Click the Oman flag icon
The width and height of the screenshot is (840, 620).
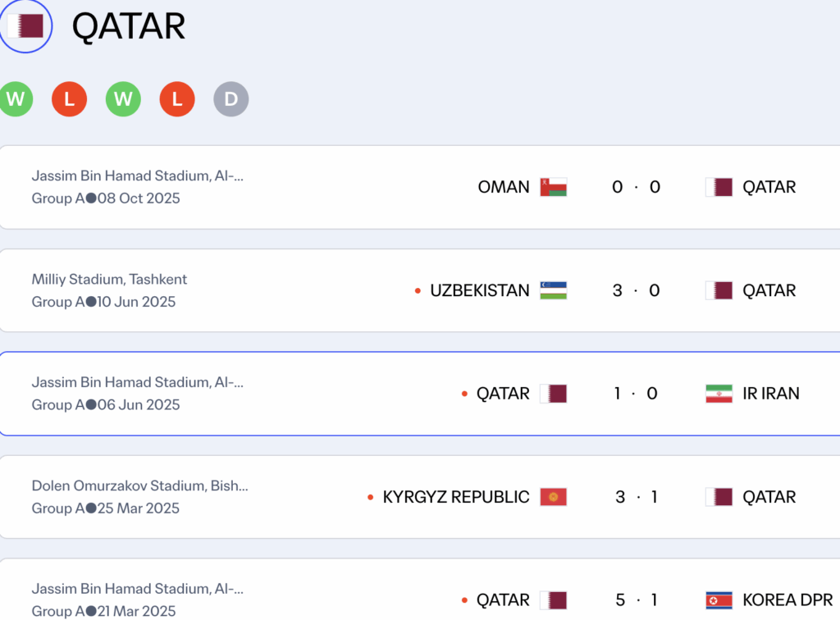pyautogui.click(x=553, y=187)
